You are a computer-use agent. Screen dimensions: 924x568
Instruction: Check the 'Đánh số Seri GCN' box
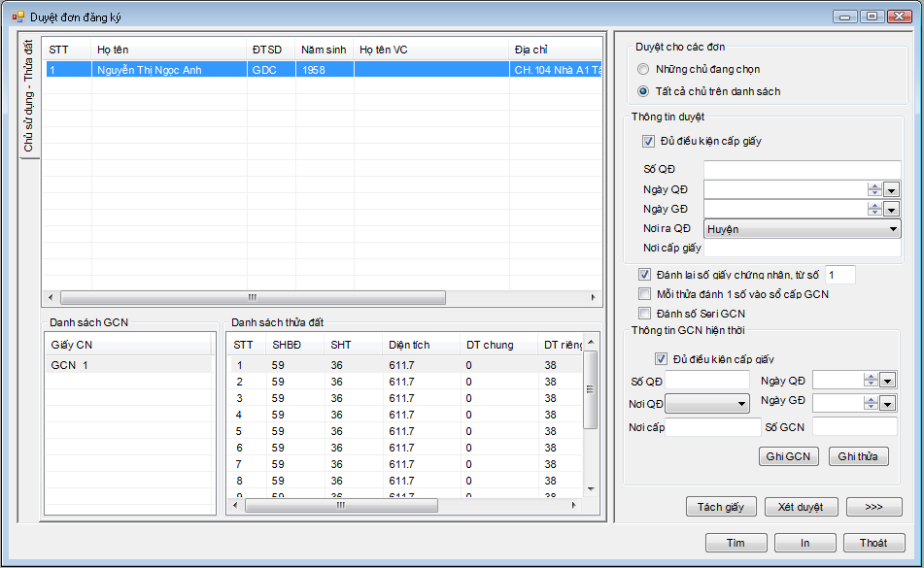(644, 314)
